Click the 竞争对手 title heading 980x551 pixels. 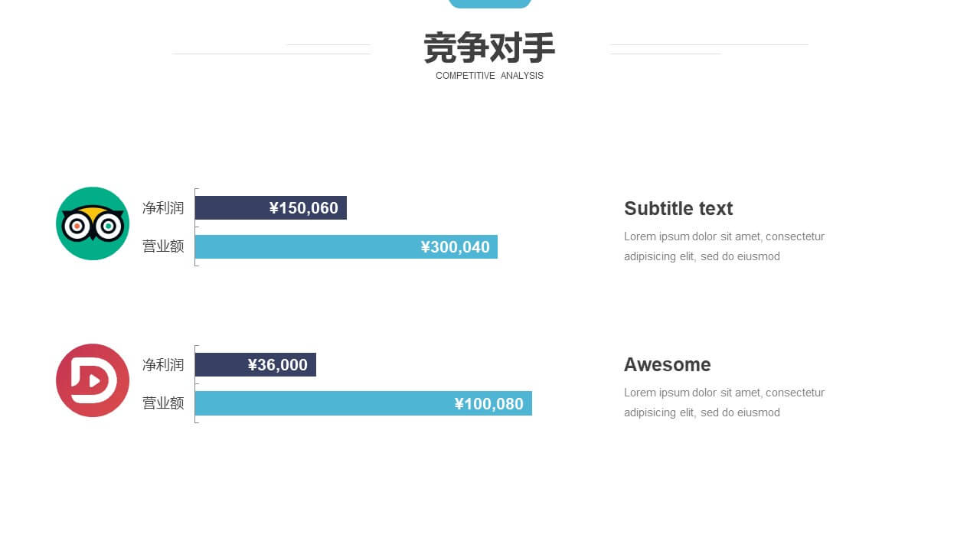point(489,48)
